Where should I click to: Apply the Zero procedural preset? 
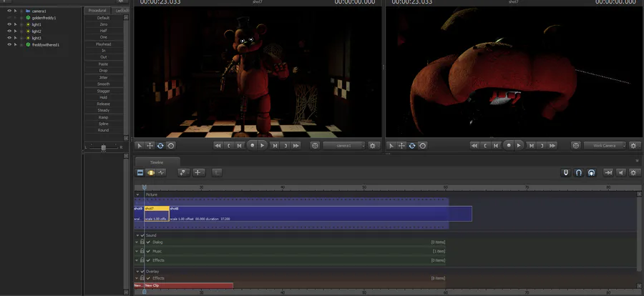click(104, 24)
